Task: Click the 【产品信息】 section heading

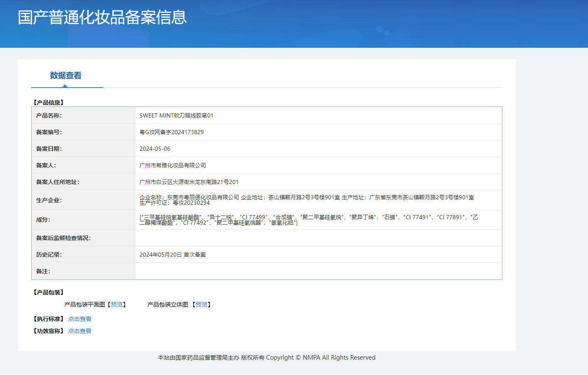Action: click(x=49, y=102)
